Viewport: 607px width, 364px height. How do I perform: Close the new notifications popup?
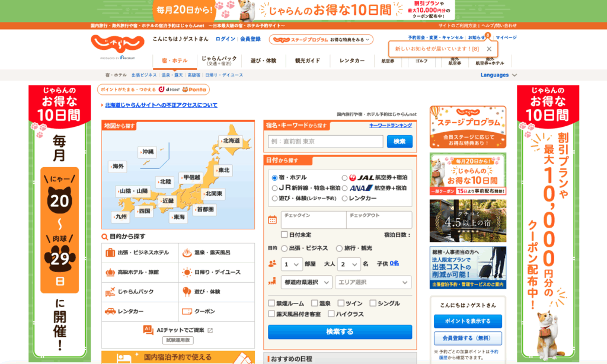point(489,49)
